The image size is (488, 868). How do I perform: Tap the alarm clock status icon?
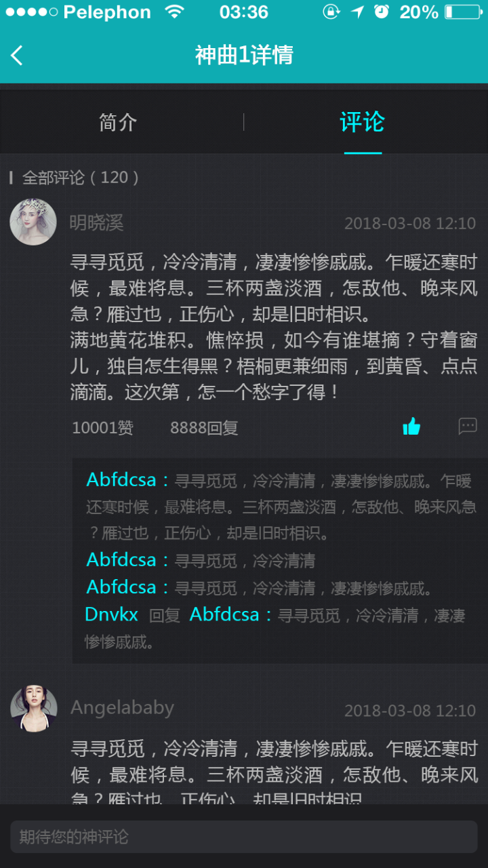point(382,12)
